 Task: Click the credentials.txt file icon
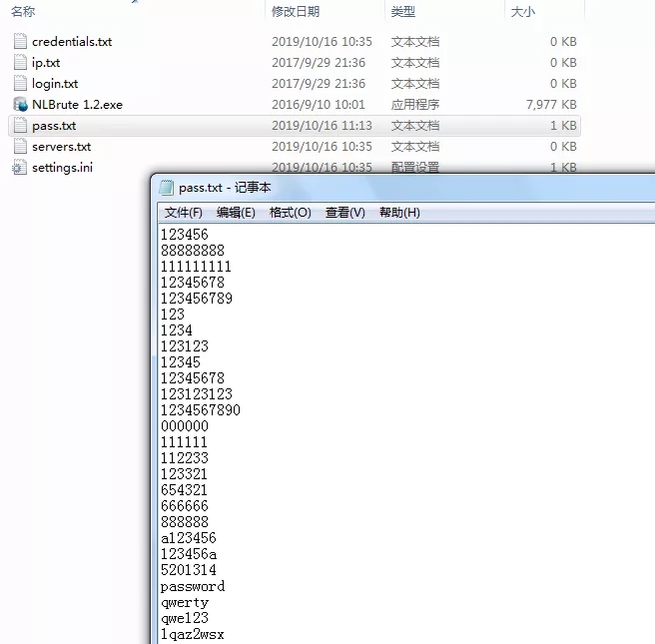click(x=20, y=42)
